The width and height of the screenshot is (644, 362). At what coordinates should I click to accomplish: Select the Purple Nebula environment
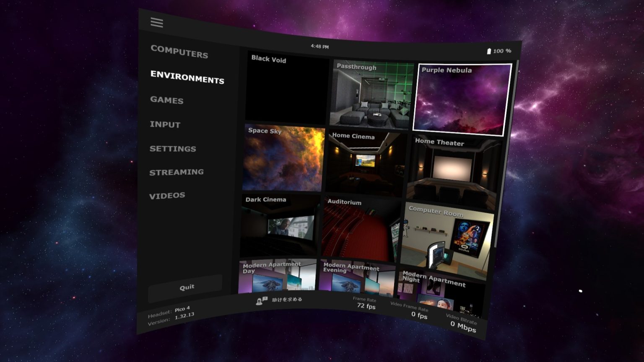click(x=462, y=101)
